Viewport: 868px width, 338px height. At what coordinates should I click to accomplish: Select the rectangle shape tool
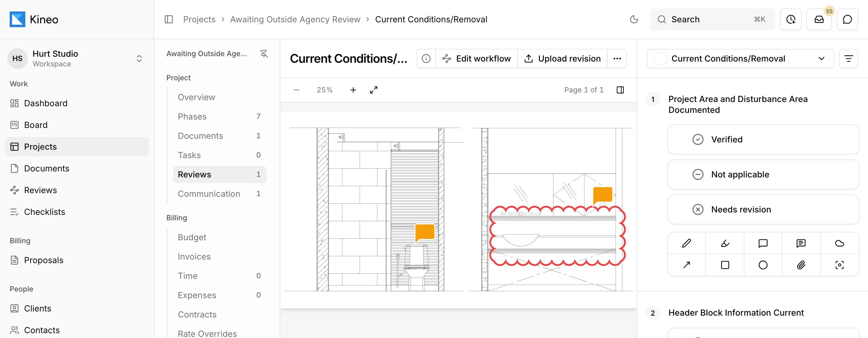[725, 265]
